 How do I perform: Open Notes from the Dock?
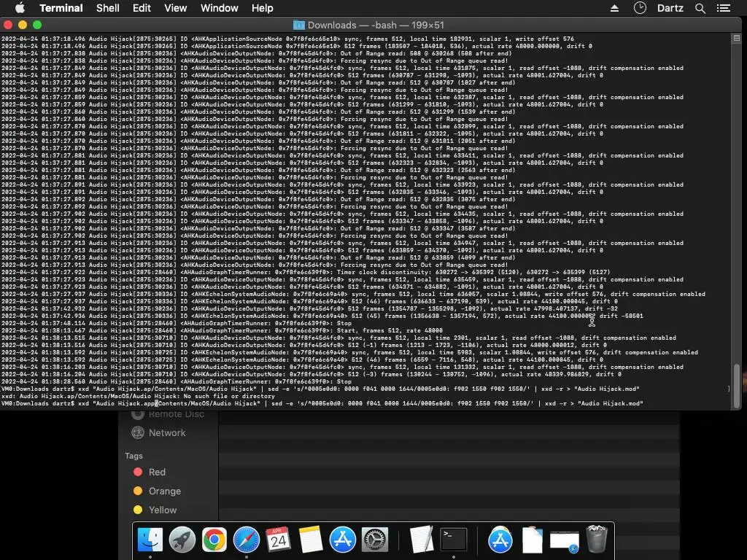coord(310,540)
